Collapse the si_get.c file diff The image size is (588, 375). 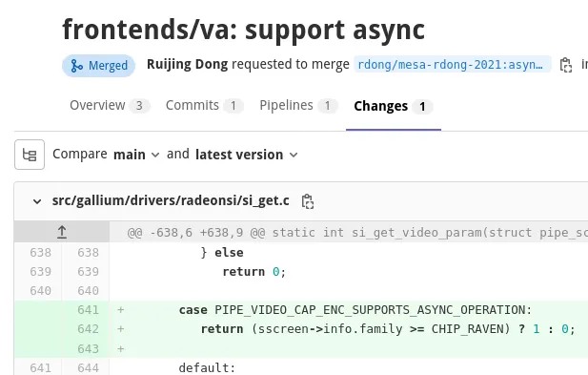click(37, 201)
